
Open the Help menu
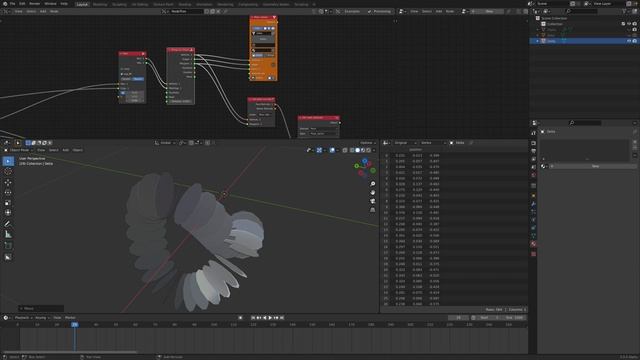tap(64, 4)
